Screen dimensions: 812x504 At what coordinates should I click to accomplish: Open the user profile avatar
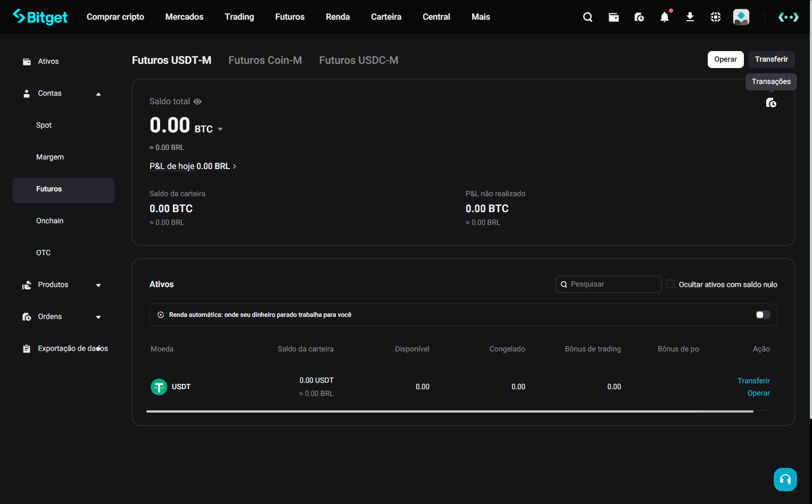741,17
